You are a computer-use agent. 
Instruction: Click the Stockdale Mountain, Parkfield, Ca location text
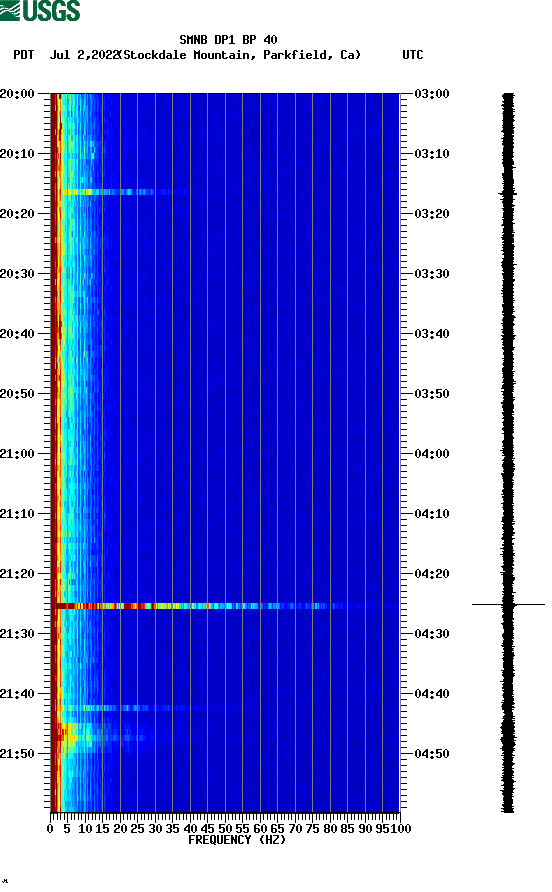[x=242, y=55]
